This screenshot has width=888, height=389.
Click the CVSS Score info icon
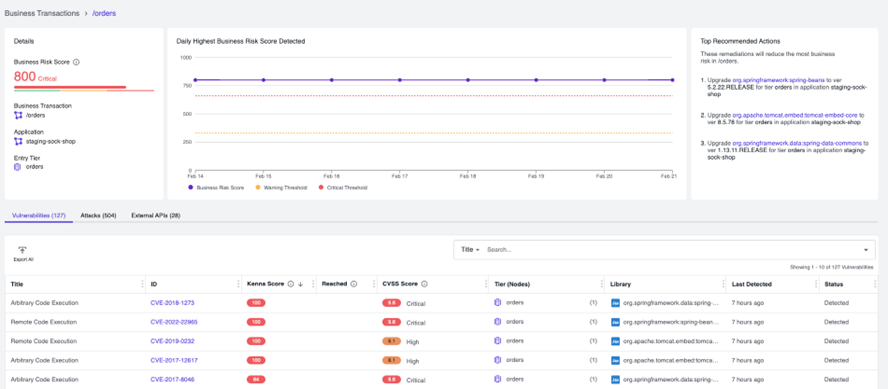[424, 284]
